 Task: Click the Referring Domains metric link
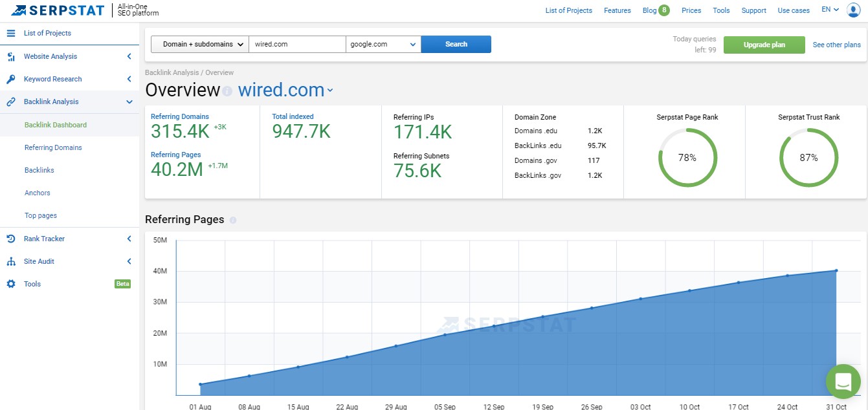(180, 116)
